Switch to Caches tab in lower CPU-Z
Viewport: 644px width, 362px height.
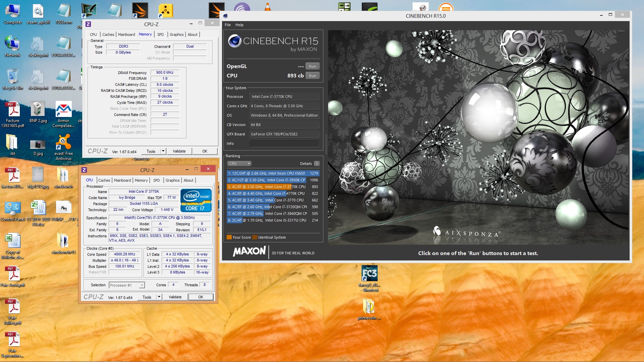click(104, 180)
